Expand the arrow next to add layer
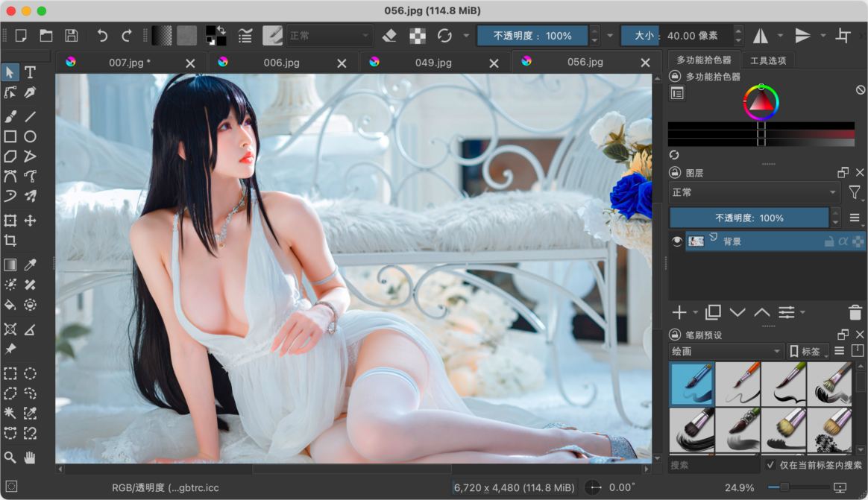Screen dimensions: 868x500 (x=695, y=312)
